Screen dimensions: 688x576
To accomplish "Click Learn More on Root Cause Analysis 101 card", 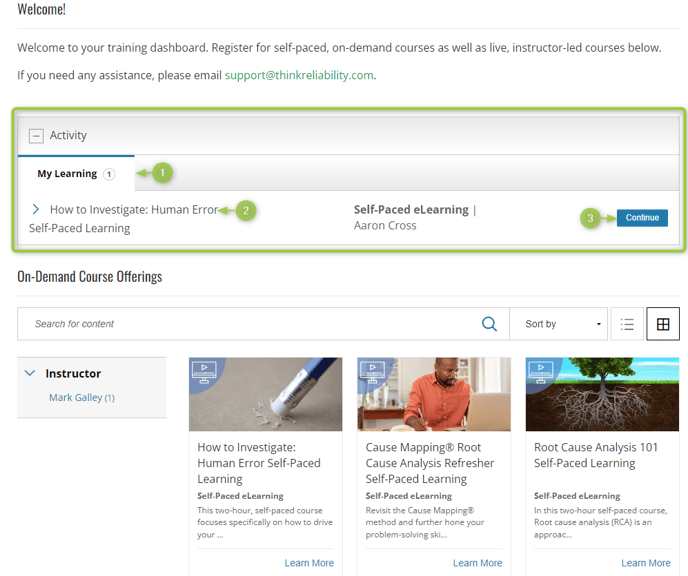I will (645, 563).
